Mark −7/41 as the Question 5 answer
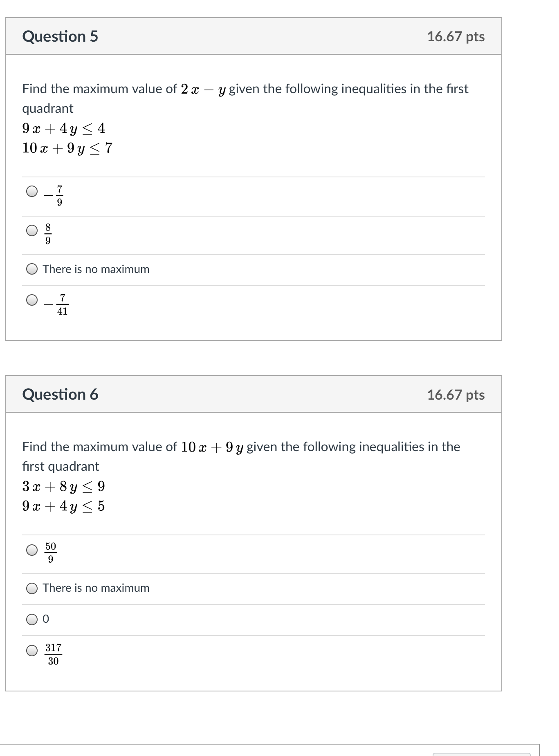The height and width of the screenshot is (756, 559). coord(32,300)
